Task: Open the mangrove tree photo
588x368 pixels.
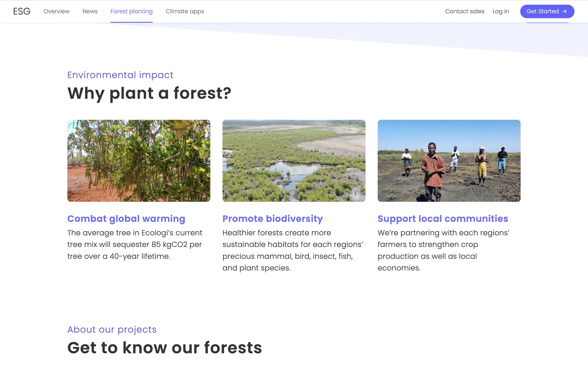Action: 139,161
